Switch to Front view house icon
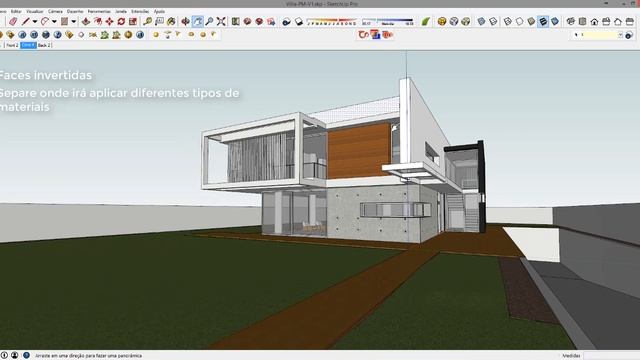The image size is (640, 360). [594, 21]
